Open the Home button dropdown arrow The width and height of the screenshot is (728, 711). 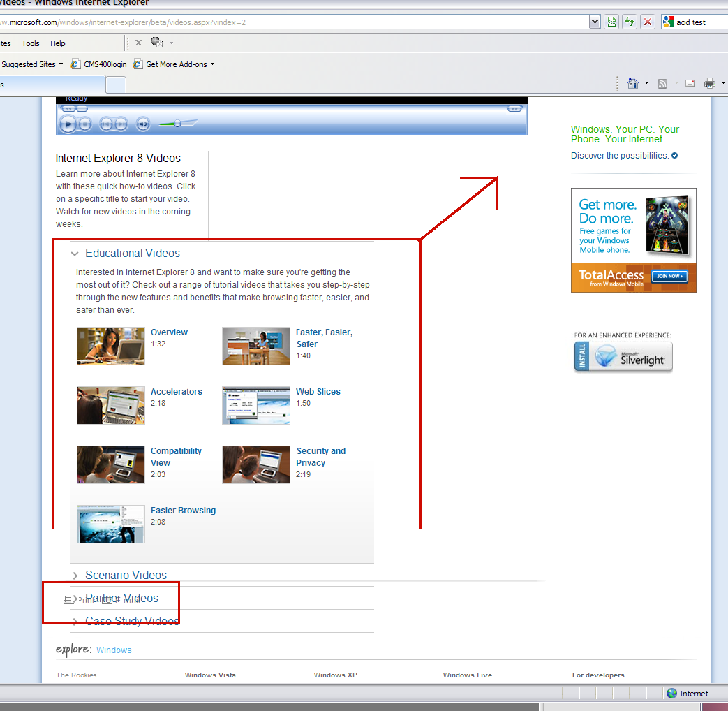pos(647,83)
